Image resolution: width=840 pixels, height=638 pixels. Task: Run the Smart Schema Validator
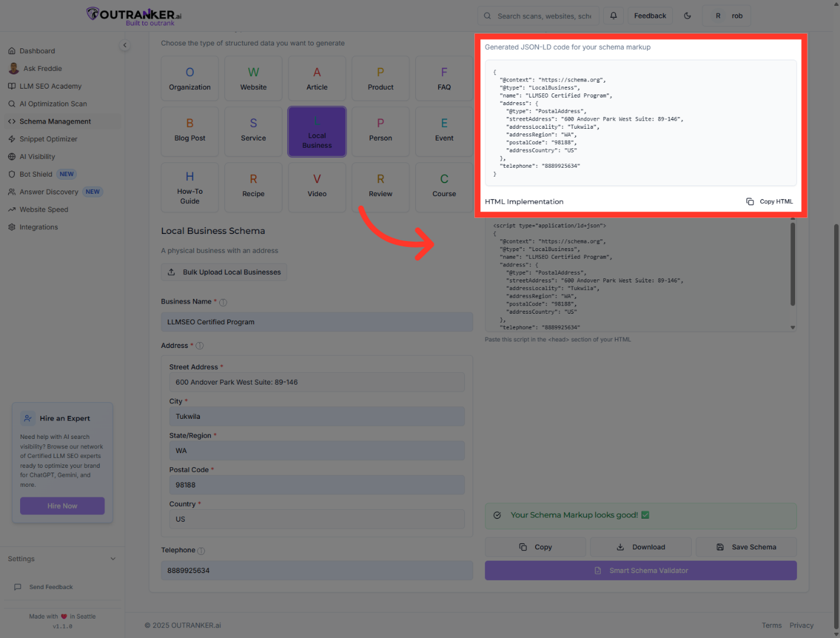pyautogui.click(x=640, y=570)
